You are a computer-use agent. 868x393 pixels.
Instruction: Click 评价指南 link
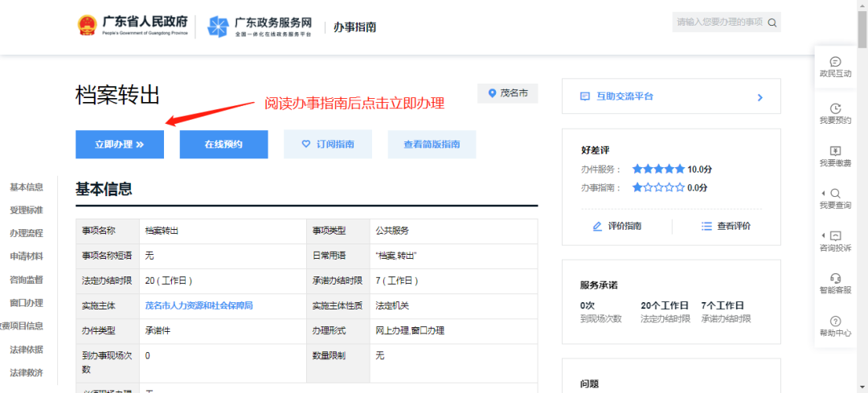(616, 227)
